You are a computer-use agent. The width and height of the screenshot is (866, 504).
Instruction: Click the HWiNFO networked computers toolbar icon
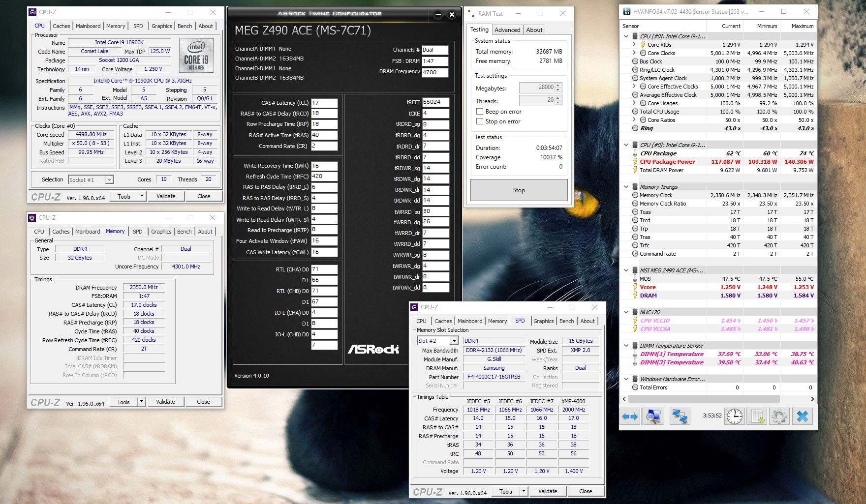pyautogui.click(x=680, y=416)
